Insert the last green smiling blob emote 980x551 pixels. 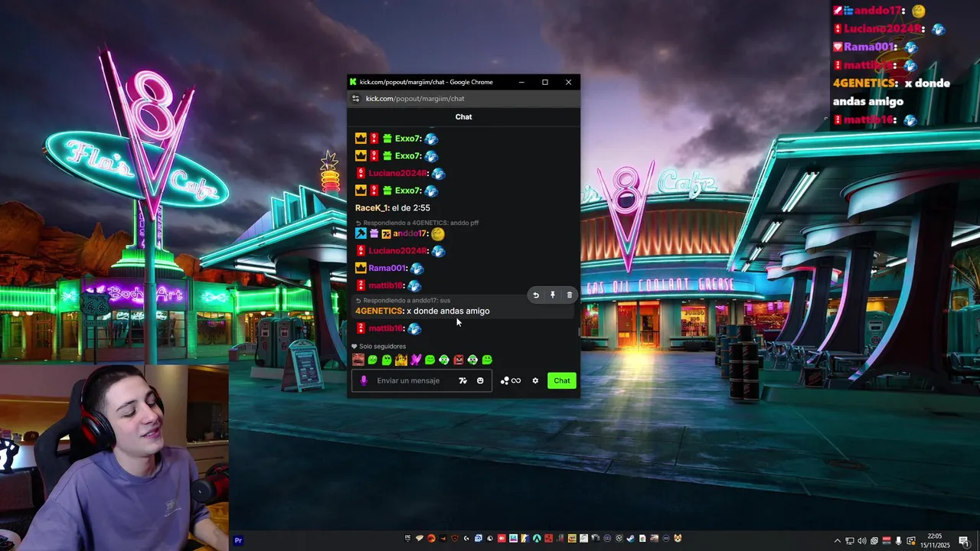[487, 360]
